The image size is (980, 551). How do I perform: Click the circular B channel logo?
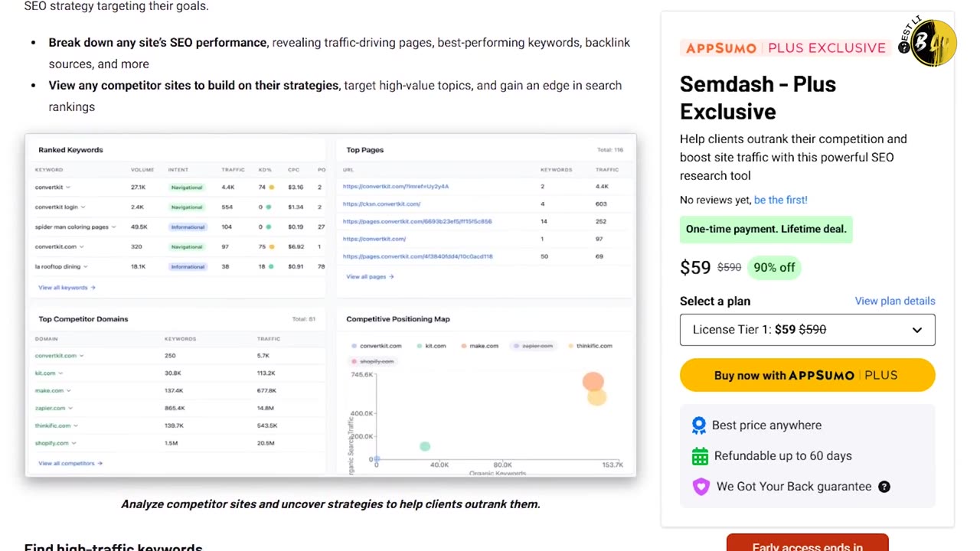pyautogui.click(x=933, y=44)
